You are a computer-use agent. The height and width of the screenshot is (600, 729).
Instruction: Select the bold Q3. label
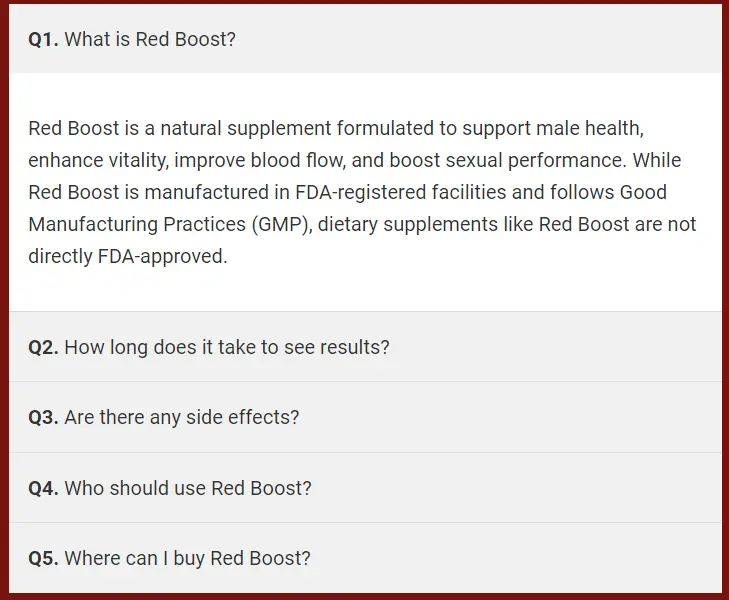[43, 417]
